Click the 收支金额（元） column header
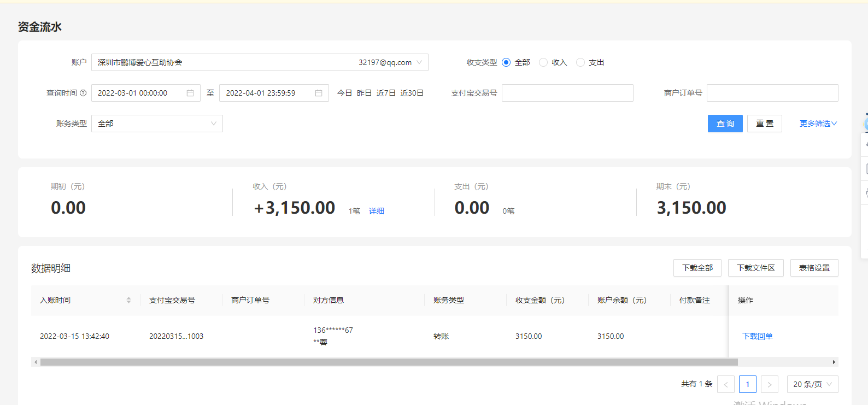 [x=540, y=300]
